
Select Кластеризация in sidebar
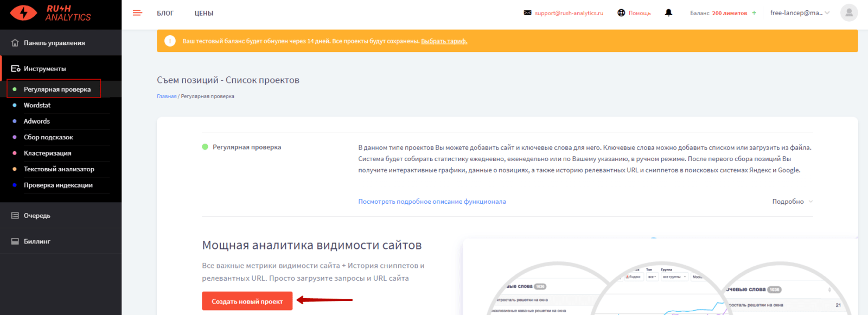pyautogui.click(x=47, y=153)
